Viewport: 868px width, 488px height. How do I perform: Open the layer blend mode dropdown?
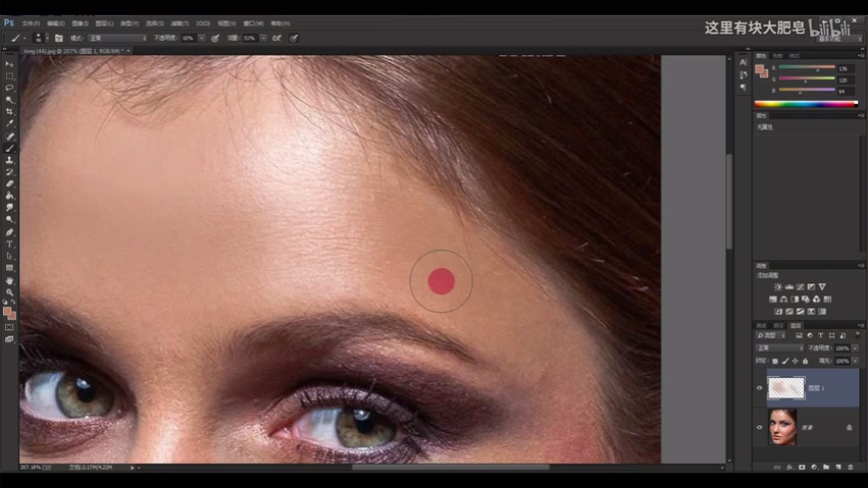tap(781, 348)
